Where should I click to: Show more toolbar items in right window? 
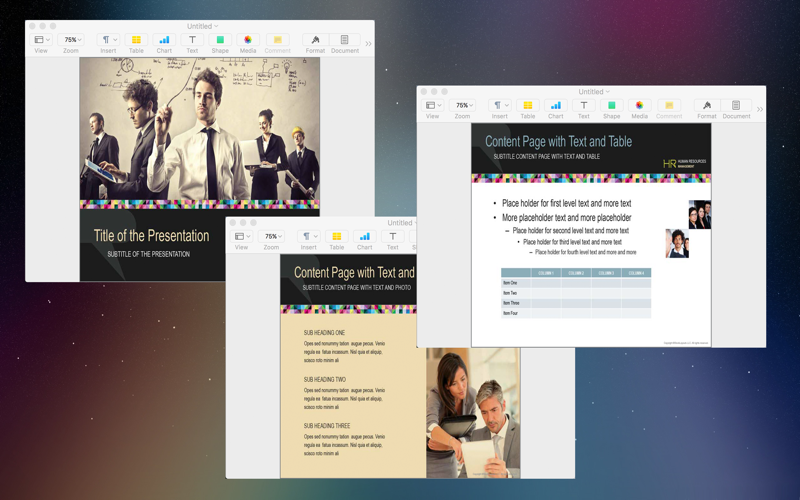pos(760,109)
